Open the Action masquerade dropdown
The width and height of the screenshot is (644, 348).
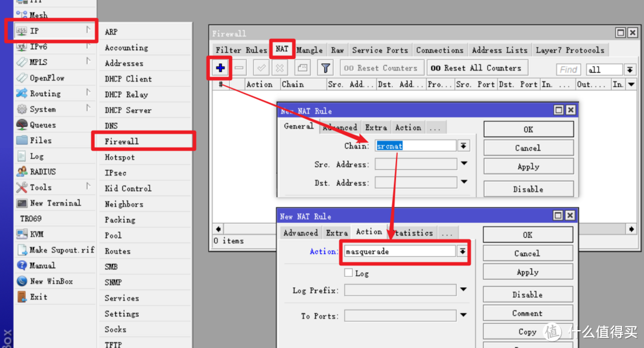click(x=462, y=251)
